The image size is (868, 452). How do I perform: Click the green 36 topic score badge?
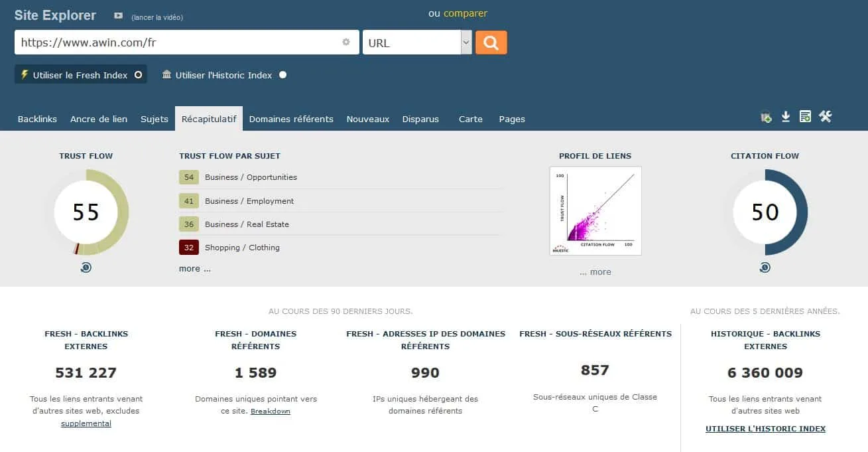(x=189, y=224)
